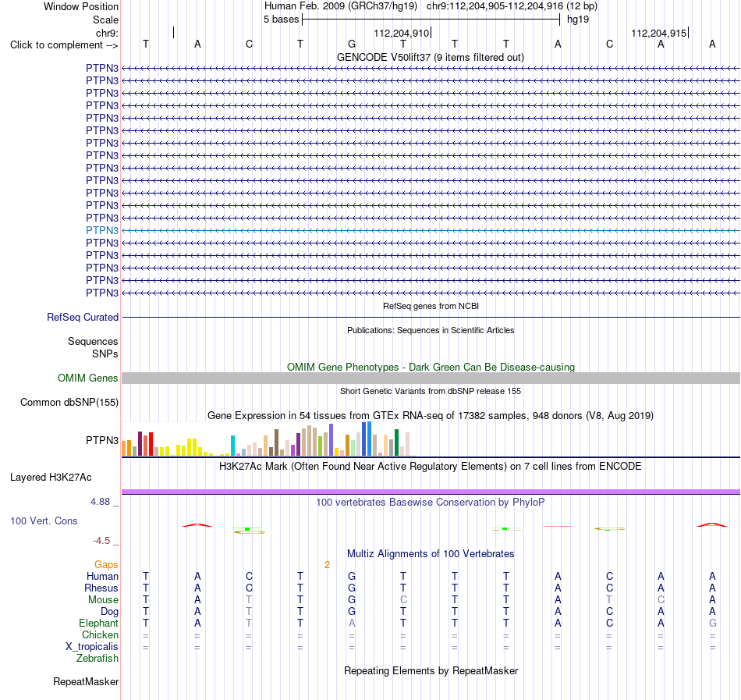741x700 pixels.
Task: Click the RefSeq Curated intron line
Action: tap(431, 317)
